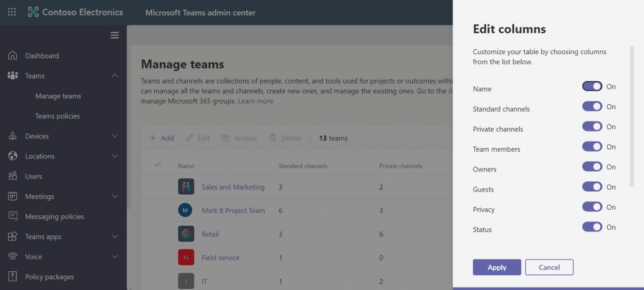Click the pencil icon beside Edit
This screenshot has width=644, height=290.
(x=189, y=138)
